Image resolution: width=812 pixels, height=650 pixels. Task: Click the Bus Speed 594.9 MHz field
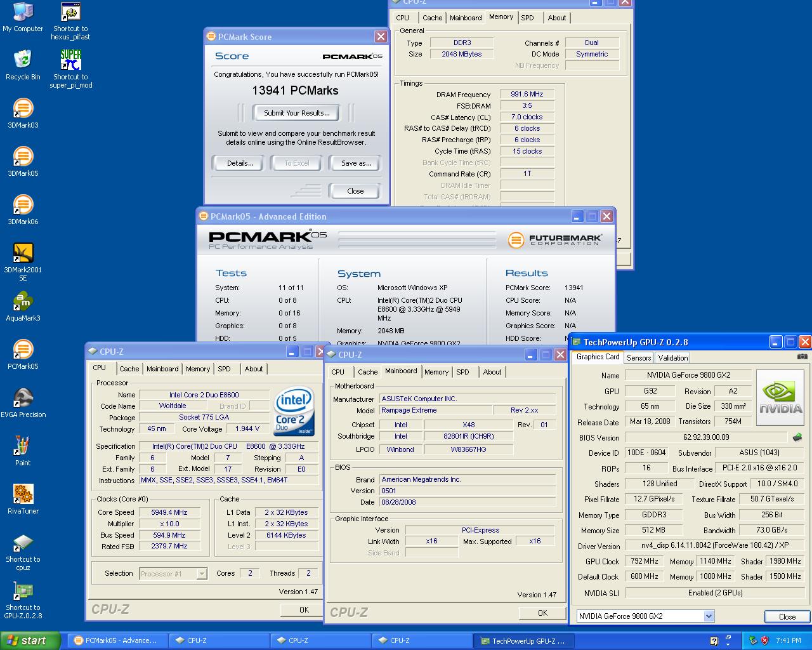tap(169, 535)
